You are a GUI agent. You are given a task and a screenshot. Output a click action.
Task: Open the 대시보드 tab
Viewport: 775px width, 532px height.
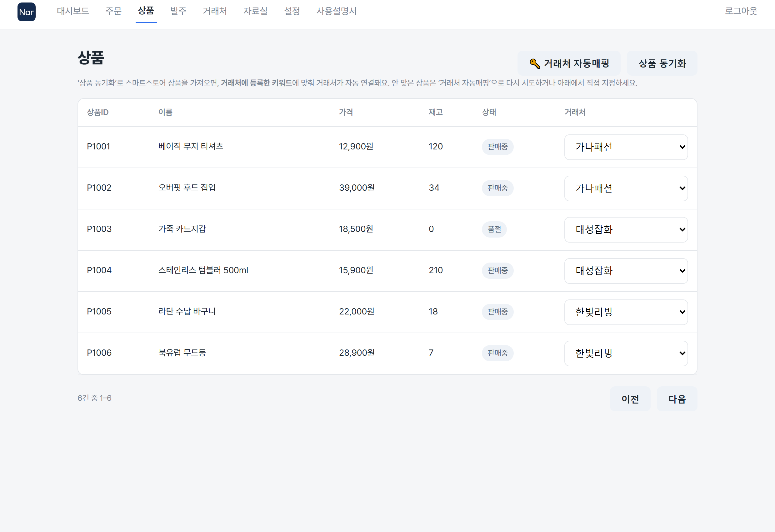pos(73,11)
